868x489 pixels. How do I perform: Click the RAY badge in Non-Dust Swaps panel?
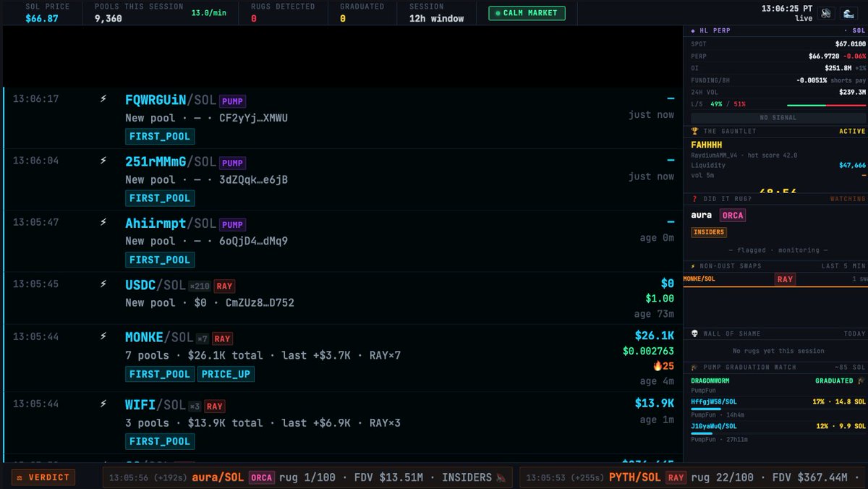coord(785,278)
